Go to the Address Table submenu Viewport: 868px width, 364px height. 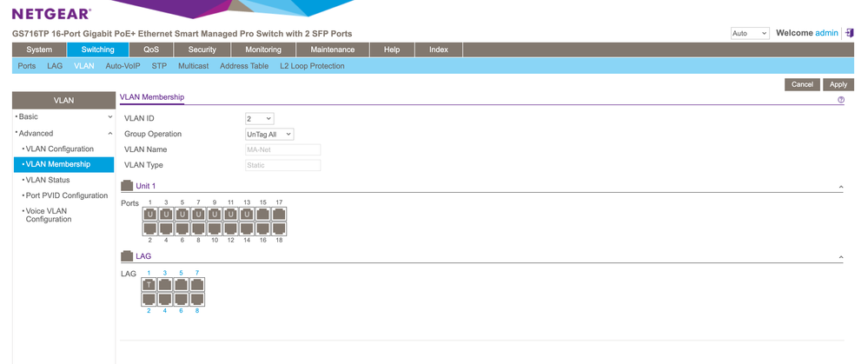pyautogui.click(x=244, y=66)
